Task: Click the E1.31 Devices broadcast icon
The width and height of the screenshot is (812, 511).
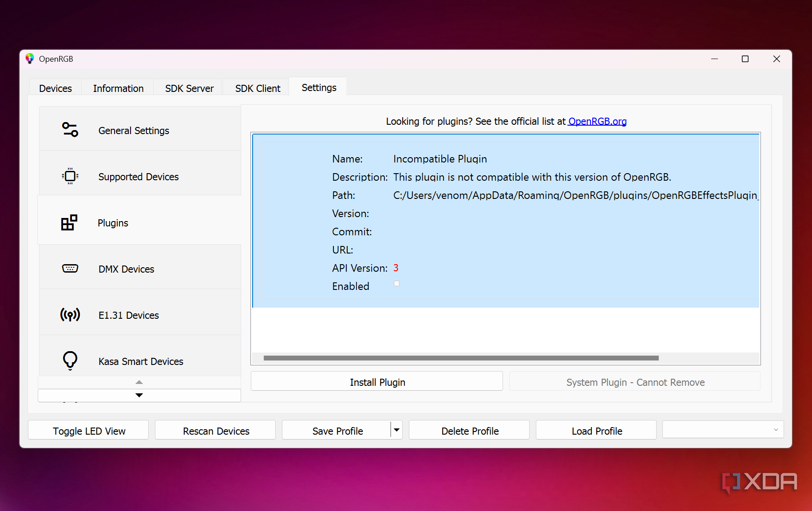Action: tap(70, 315)
